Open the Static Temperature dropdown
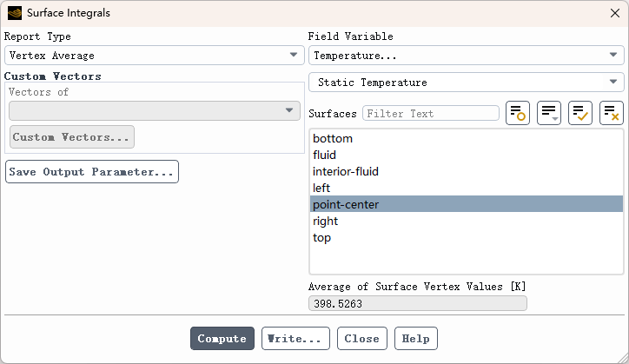629x364 pixels. coord(466,83)
